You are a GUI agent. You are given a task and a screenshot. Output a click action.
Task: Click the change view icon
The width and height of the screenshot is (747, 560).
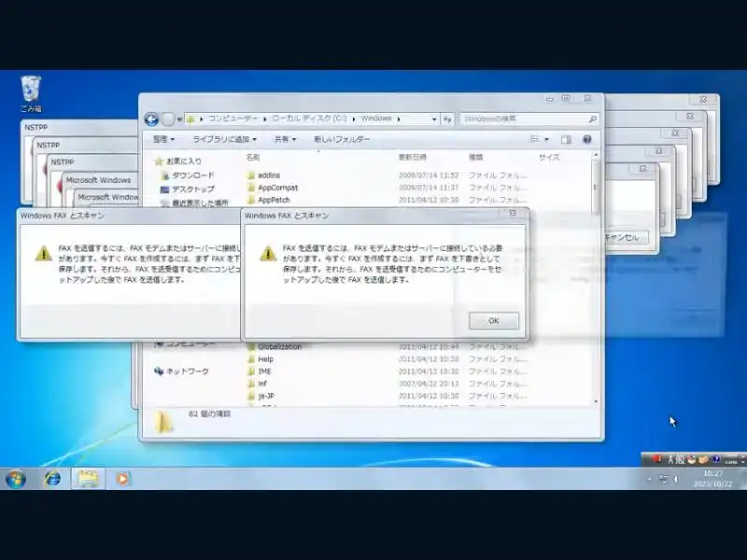point(534,139)
